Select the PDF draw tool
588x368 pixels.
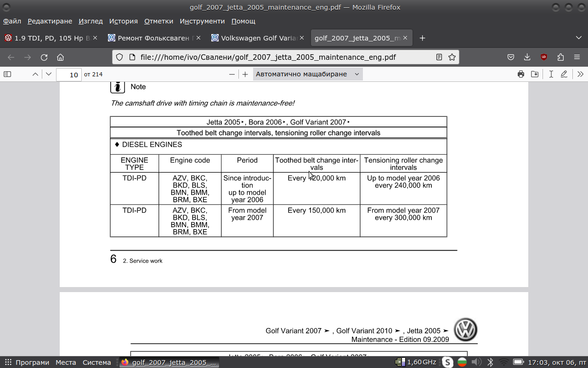[564, 74]
